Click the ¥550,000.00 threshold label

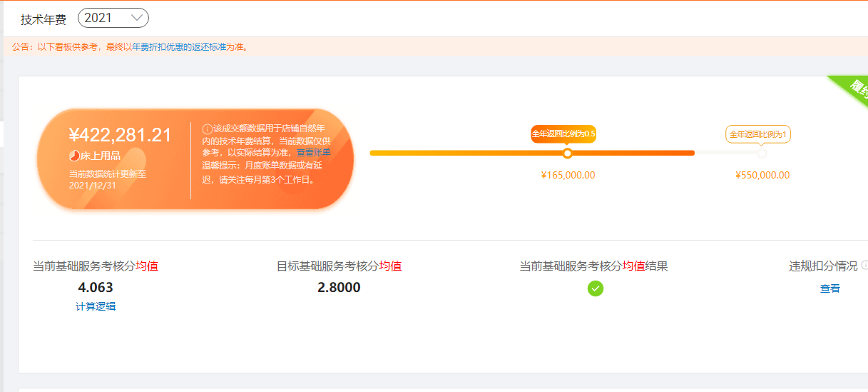point(762,176)
